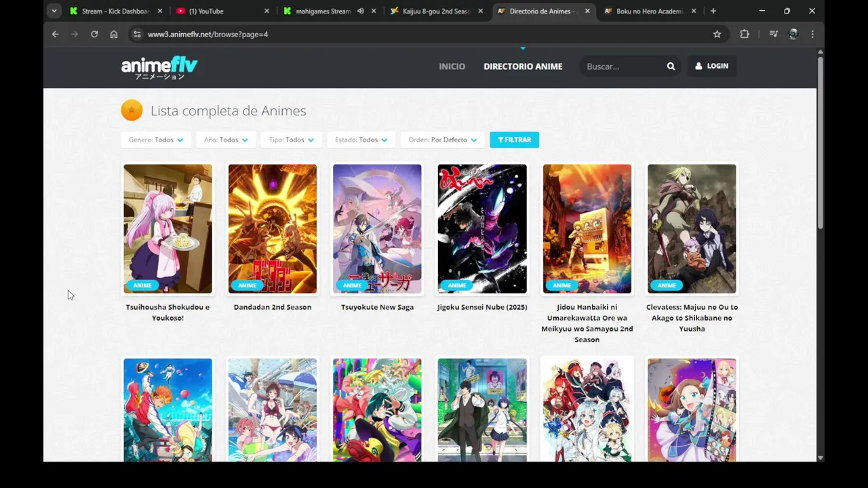
Task: Open DIRECTORIO ANIME navigation item
Action: pyautogui.click(x=523, y=66)
